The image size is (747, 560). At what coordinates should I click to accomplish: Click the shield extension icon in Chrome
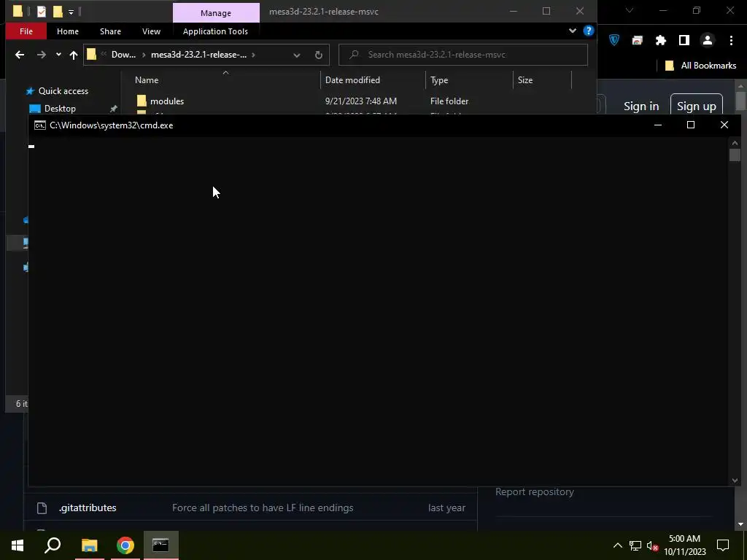pos(614,41)
